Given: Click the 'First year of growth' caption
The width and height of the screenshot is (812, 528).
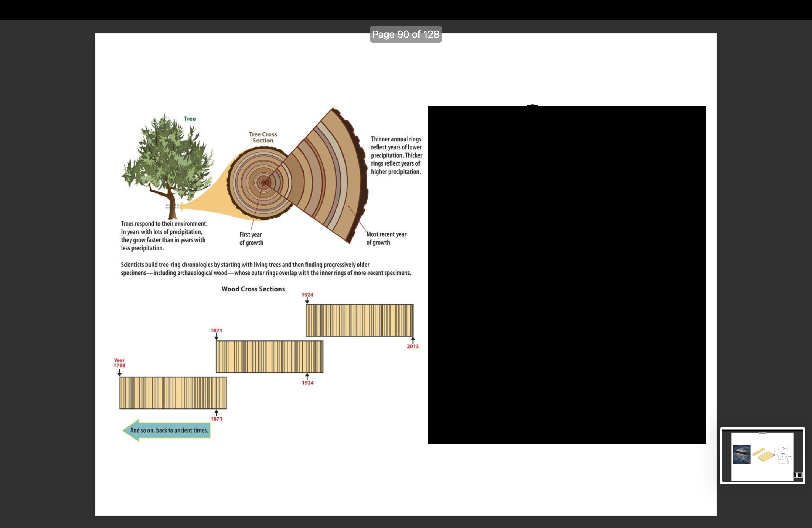Looking at the screenshot, I should click(x=251, y=238).
